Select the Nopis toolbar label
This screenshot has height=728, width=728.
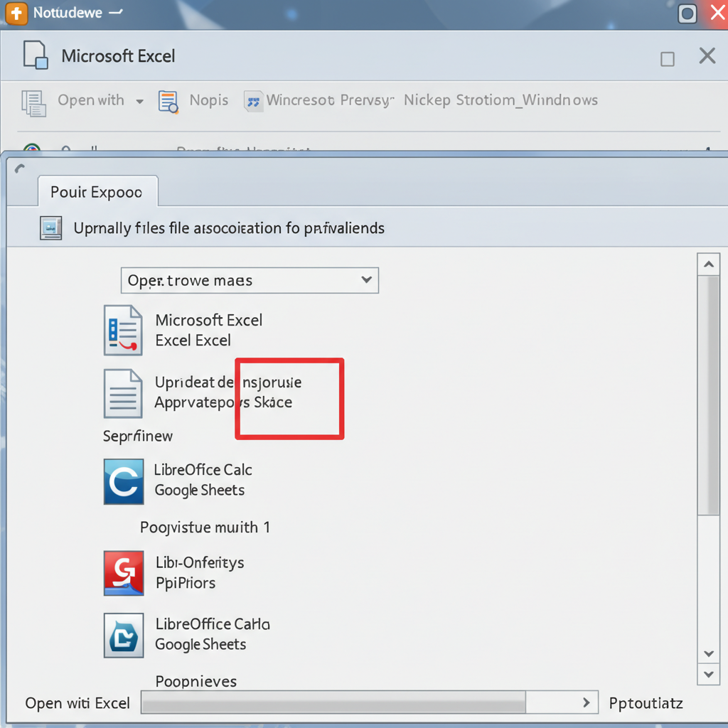[209, 100]
